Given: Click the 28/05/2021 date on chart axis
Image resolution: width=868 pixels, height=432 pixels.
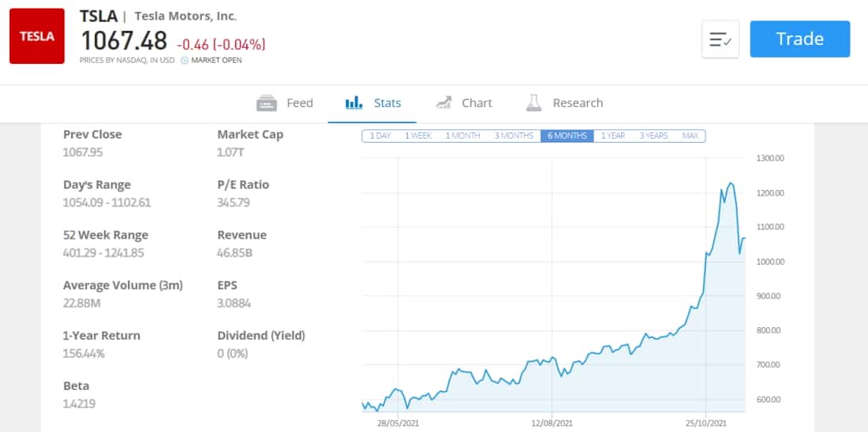Looking at the screenshot, I should 398,423.
